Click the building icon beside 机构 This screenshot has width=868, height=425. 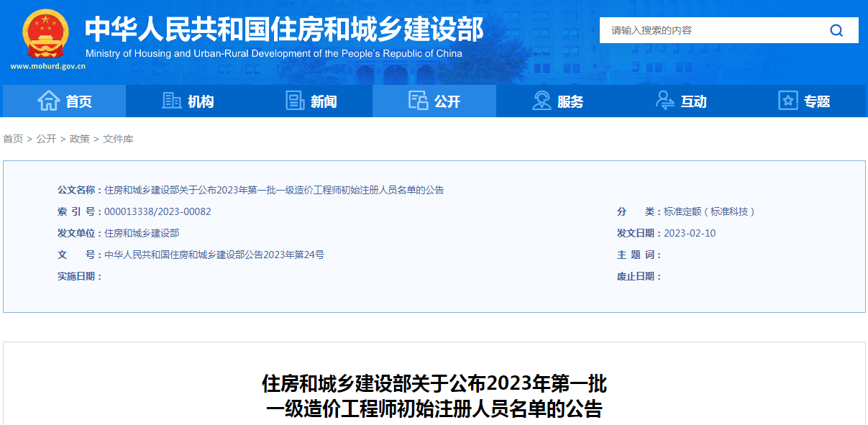coord(172,101)
